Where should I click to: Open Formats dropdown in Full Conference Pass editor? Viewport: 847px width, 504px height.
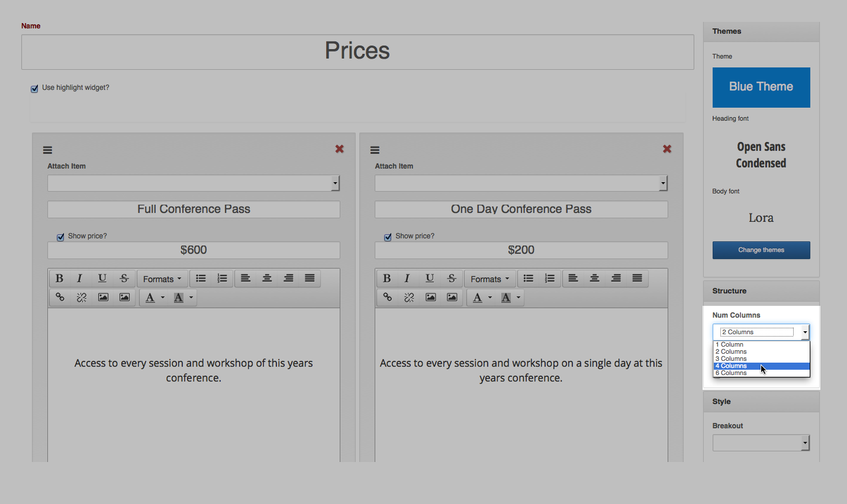point(162,279)
